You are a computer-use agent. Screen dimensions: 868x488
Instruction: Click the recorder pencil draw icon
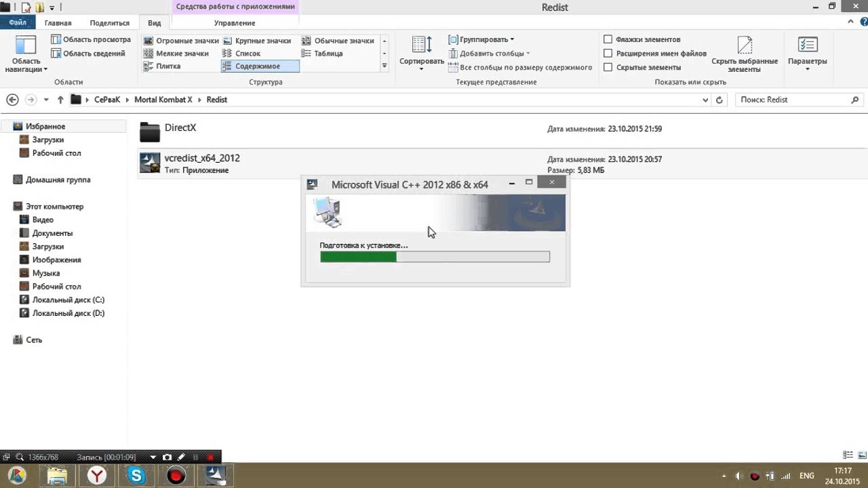182,457
